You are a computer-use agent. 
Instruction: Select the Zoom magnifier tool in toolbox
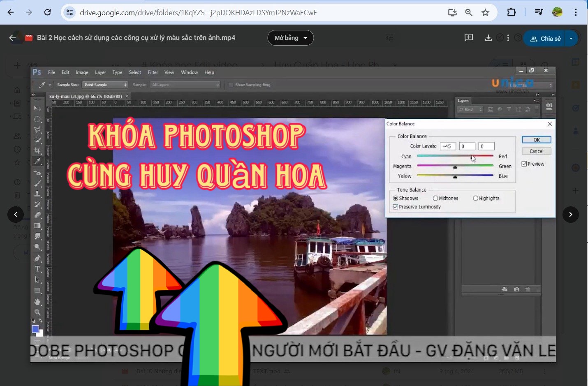(x=37, y=312)
